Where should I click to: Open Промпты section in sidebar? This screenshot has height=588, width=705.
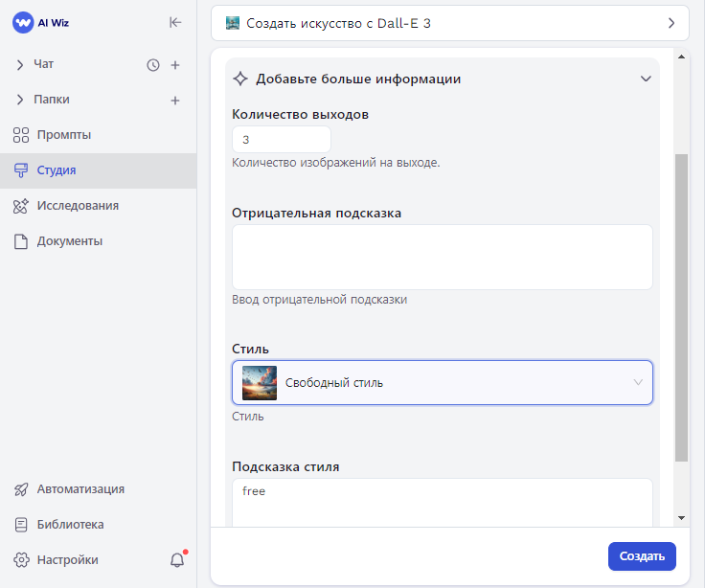pos(63,135)
